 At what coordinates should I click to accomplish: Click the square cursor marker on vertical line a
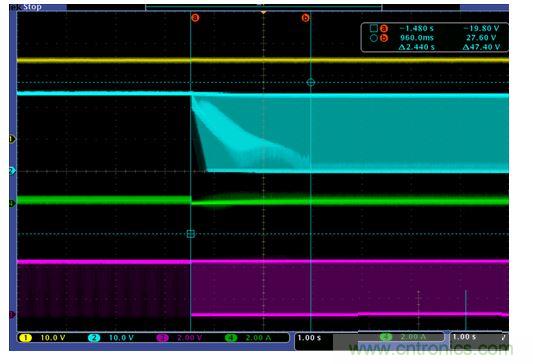[191, 233]
